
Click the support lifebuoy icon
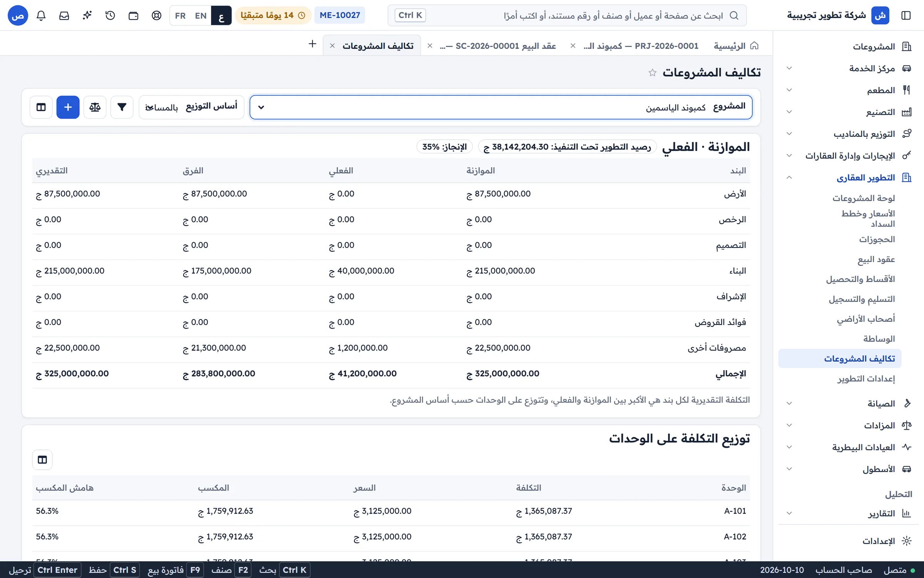[157, 15]
